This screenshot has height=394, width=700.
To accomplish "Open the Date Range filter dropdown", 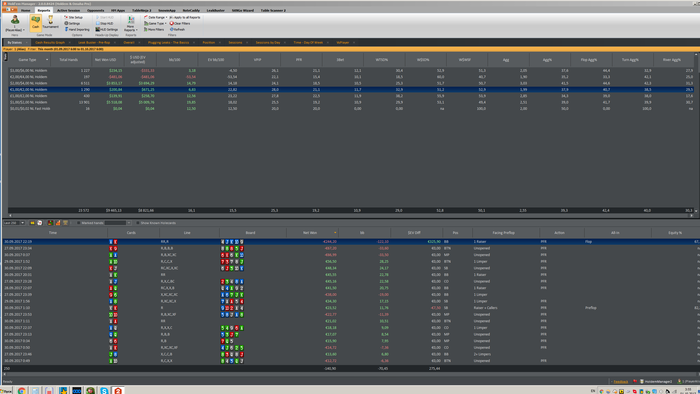I will (x=155, y=17).
